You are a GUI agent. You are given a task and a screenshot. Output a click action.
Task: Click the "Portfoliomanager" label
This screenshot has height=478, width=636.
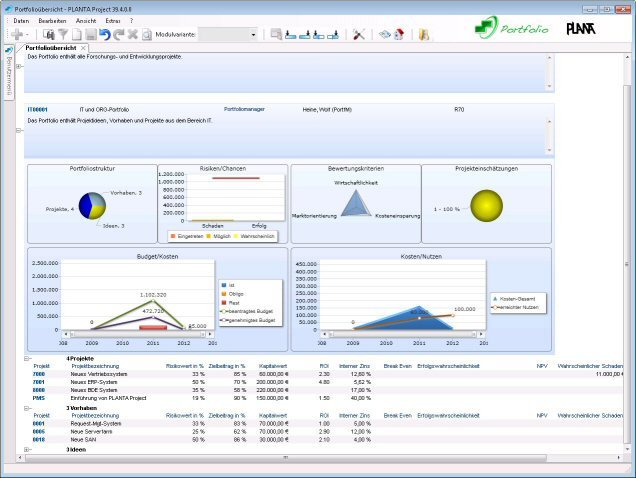tap(244, 109)
